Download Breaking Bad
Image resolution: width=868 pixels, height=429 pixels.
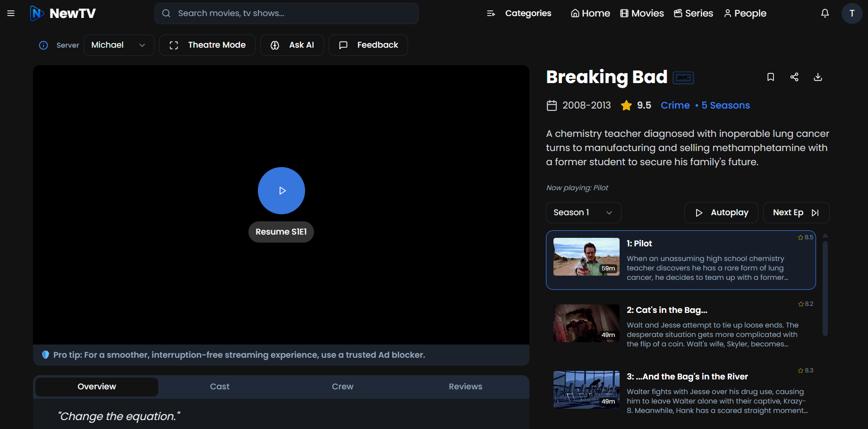818,77
